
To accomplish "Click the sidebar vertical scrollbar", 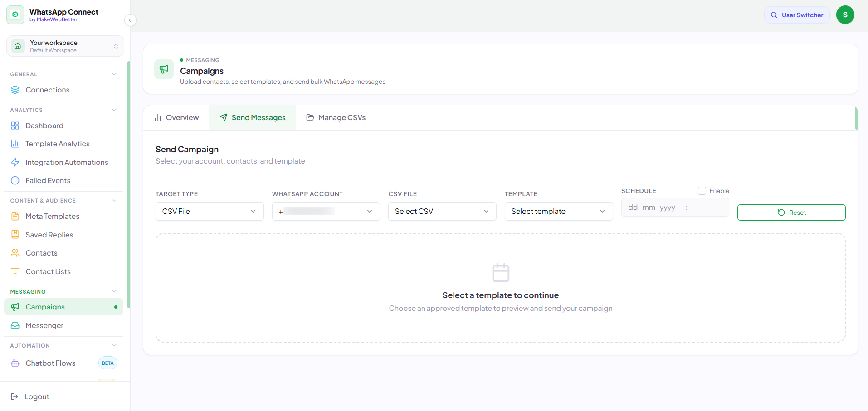I will 129,184.
